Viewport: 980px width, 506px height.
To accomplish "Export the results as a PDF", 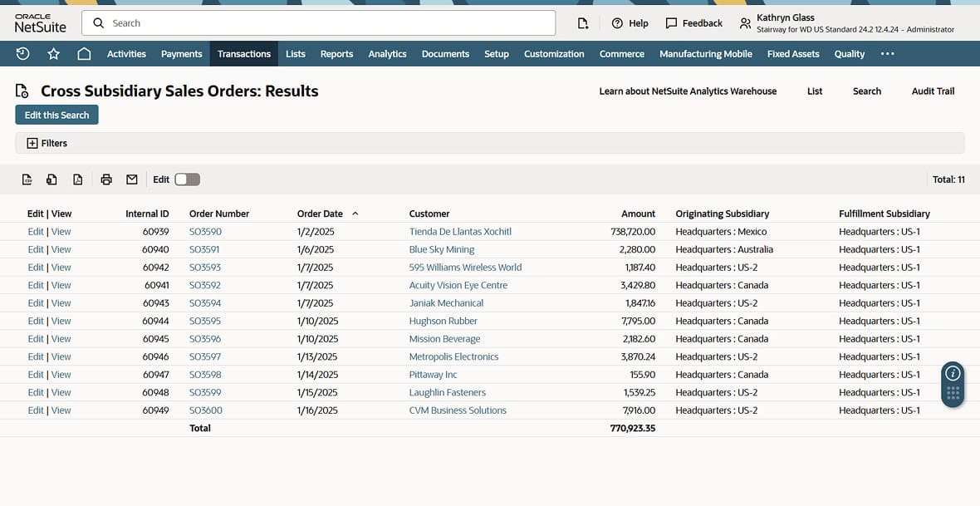I will pyautogui.click(x=77, y=179).
